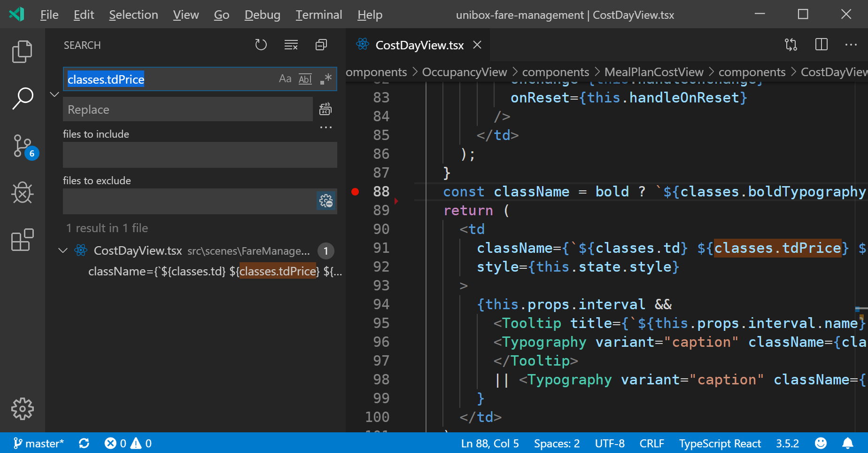Click the files to include input field
This screenshot has height=453, width=868.
click(x=200, y=155)
